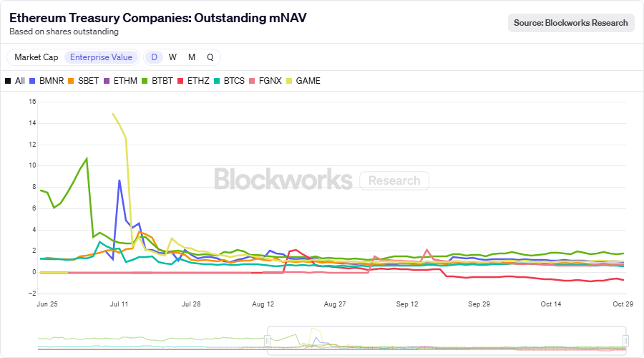Viewport: 644px width, 358px height.
Task: Select the Enterprise Value option
Action: click(x=101, y=57)
